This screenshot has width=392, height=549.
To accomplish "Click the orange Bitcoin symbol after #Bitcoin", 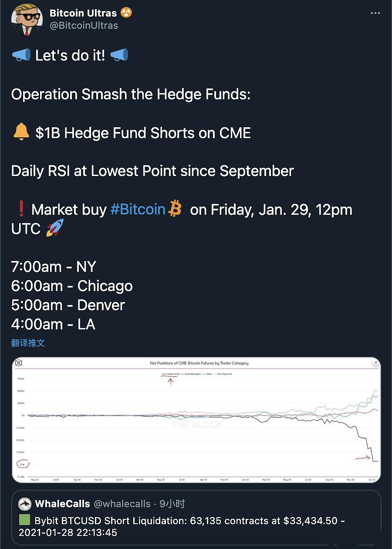I will [175, 209].
